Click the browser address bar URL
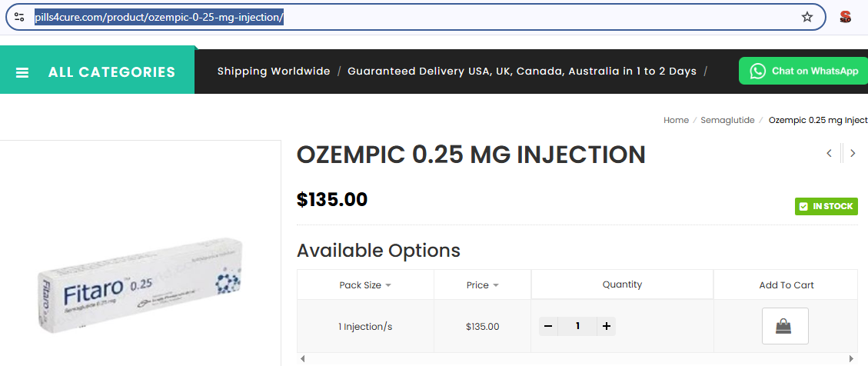 click(x=159, y=17)
